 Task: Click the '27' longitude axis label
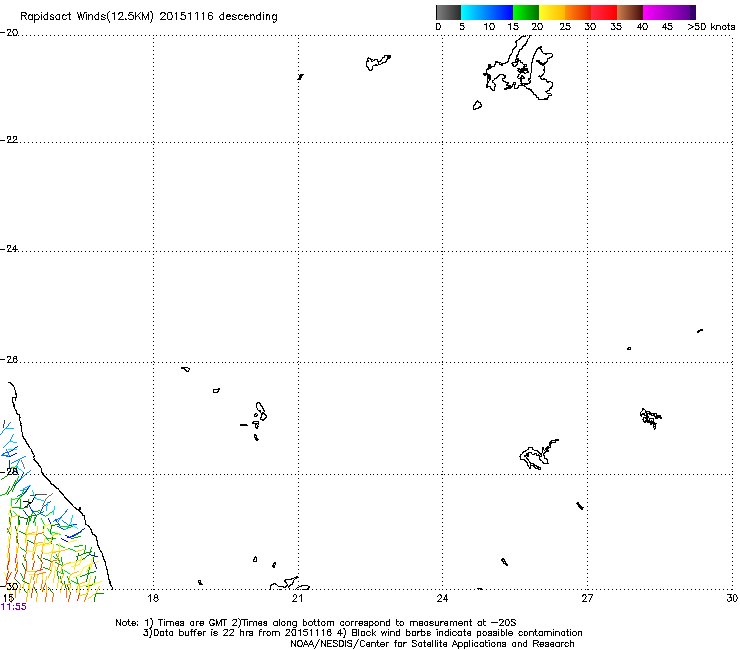click(587, 598)
